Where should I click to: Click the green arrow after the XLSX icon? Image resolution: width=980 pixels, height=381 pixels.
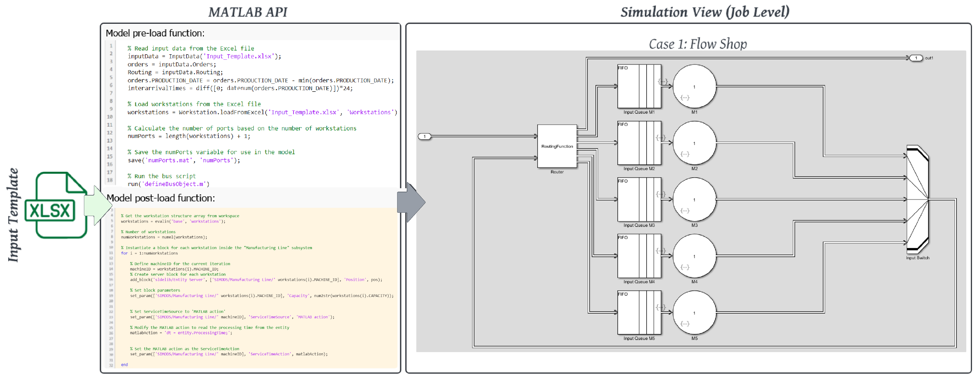click(x=97, y=205)
